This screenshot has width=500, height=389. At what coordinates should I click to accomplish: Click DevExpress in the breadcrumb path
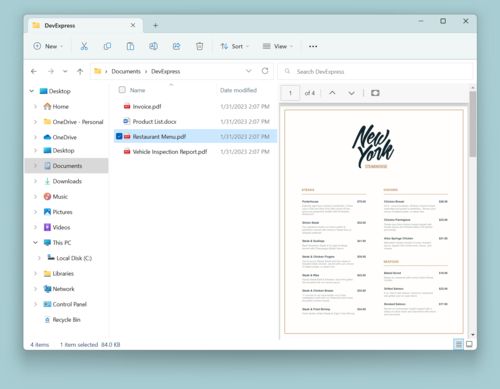pos(165,71)
